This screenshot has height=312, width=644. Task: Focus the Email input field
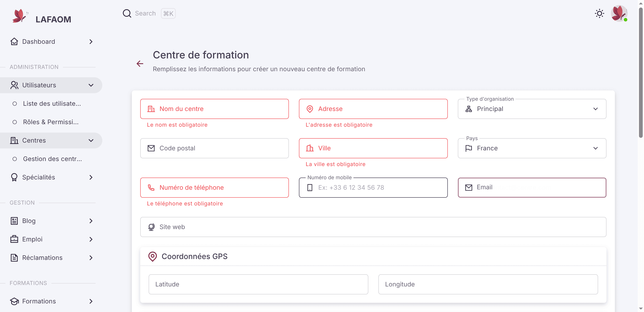coord(532,188)
